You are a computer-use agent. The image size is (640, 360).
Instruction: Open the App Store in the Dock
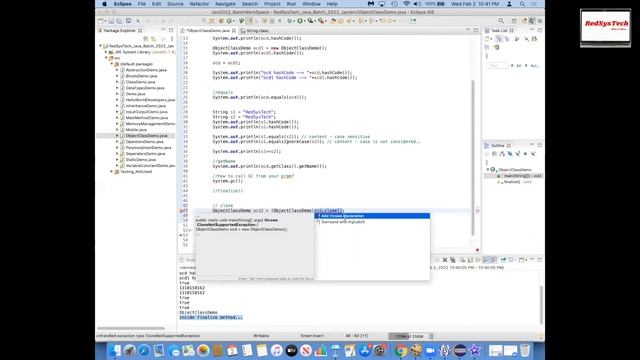[x=364, y=350]
